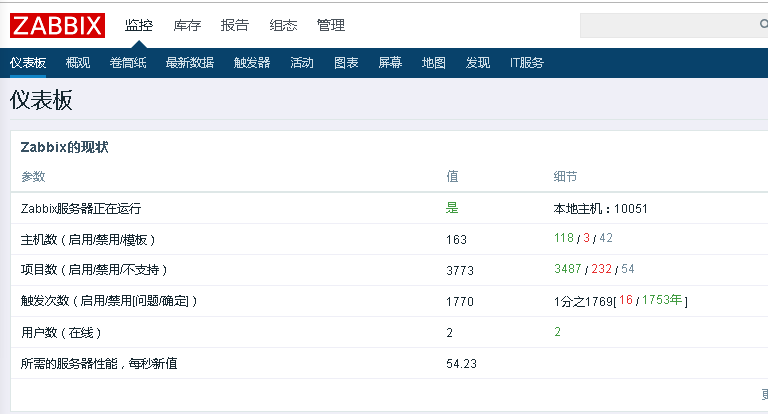The height and width of the screenshot is (414, 768).
Task: Click the enabled items number 3487
Action: pyautogui.click(x=568, y=269)
